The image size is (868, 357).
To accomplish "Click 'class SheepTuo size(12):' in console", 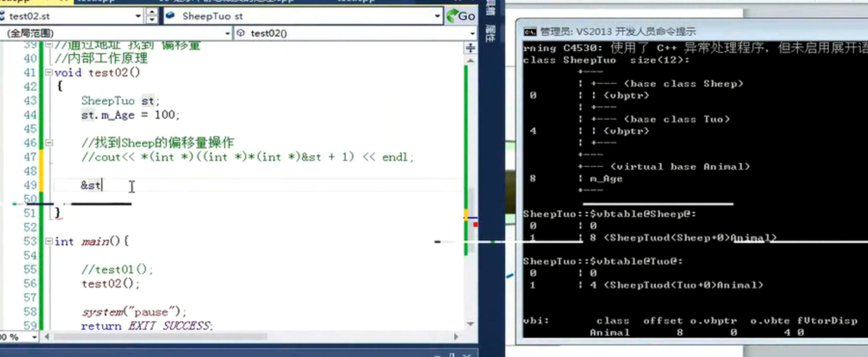I will (606, 60).
